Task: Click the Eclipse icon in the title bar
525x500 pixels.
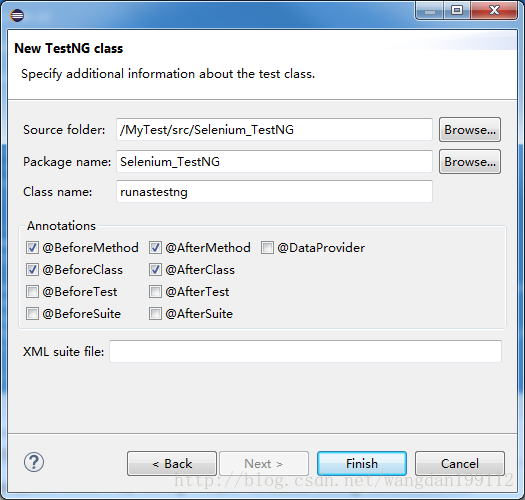Action: coord(17,15)
